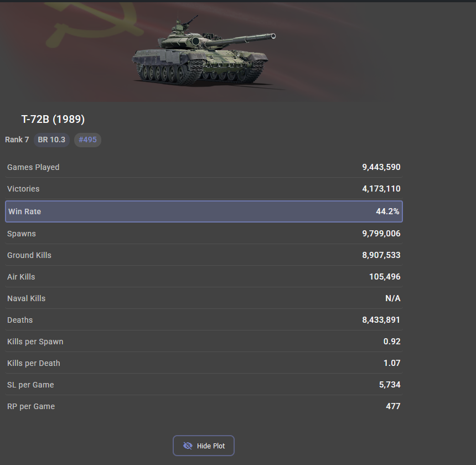The width and height of the screenshot is (476, 465).
Task: Select the Spawns stat row
Action: click(x=204, y=234)
